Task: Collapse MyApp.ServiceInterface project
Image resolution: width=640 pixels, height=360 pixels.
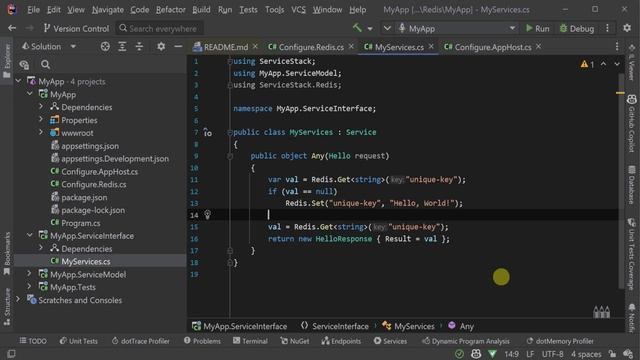Action: pos(30,235)
